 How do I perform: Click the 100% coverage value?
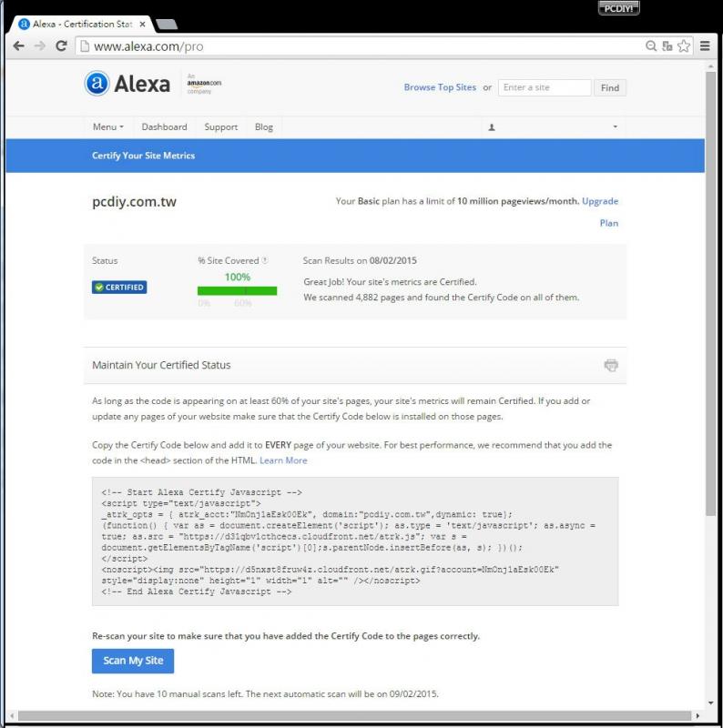click(238, 277)
